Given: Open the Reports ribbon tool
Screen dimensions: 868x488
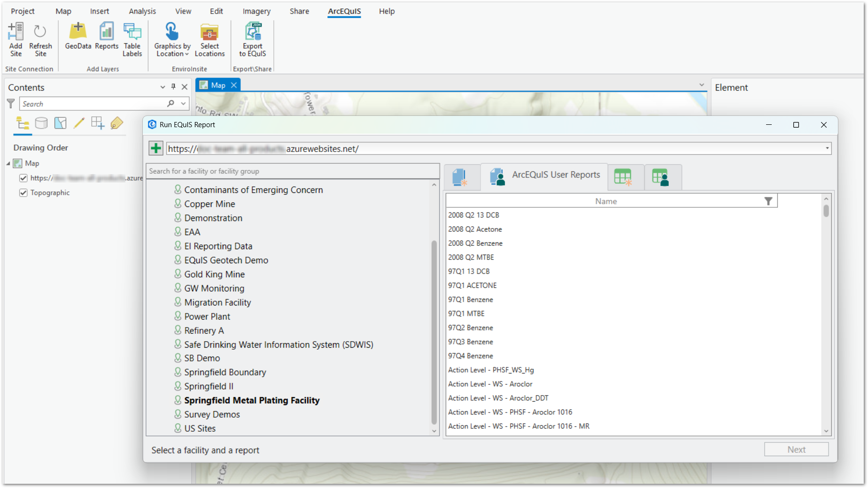Looking at the screenshot, I should [107, 36].
